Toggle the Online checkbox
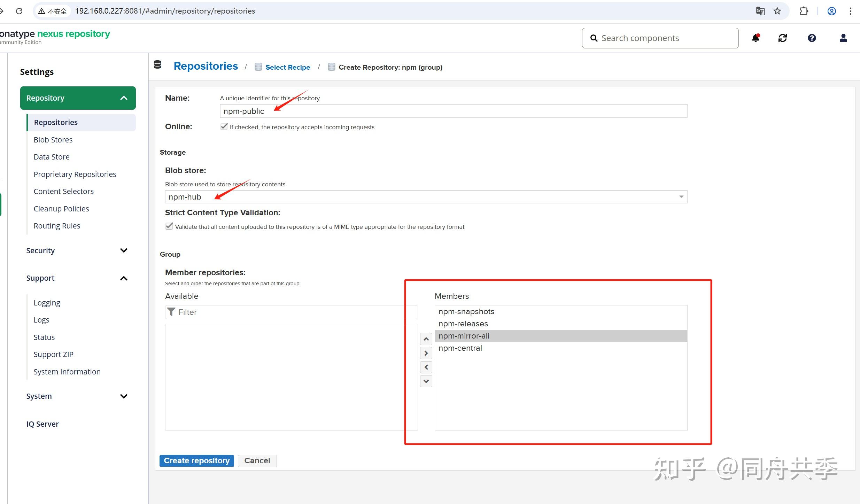Image resolution: width=860 pixels, height=504 pixels. [x=224, y=127]
